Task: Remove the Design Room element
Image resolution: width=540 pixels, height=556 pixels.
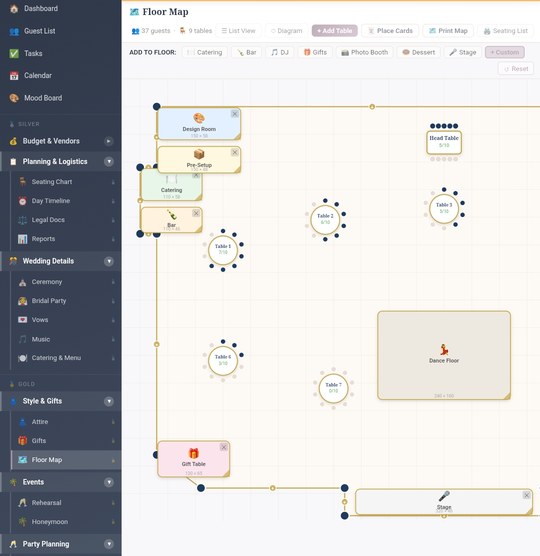Action: [235, 114]
